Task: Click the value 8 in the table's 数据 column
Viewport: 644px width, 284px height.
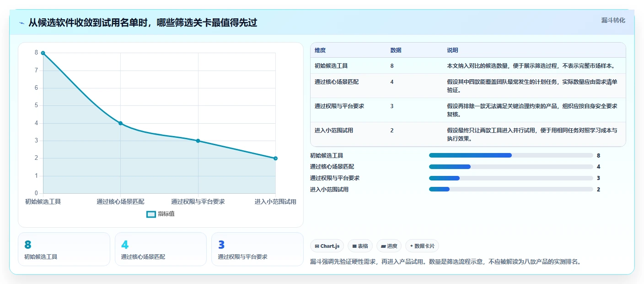Action: pyautogui.click(x=392, y=66)
